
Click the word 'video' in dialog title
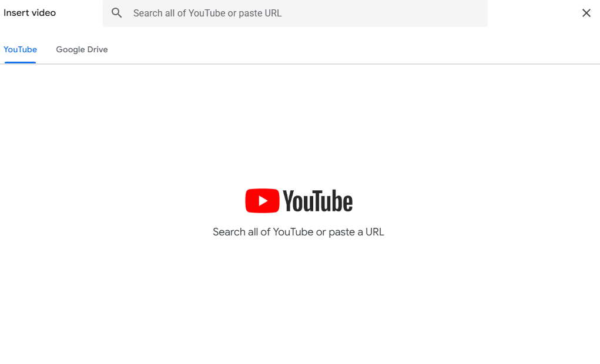tap(43, 13)
